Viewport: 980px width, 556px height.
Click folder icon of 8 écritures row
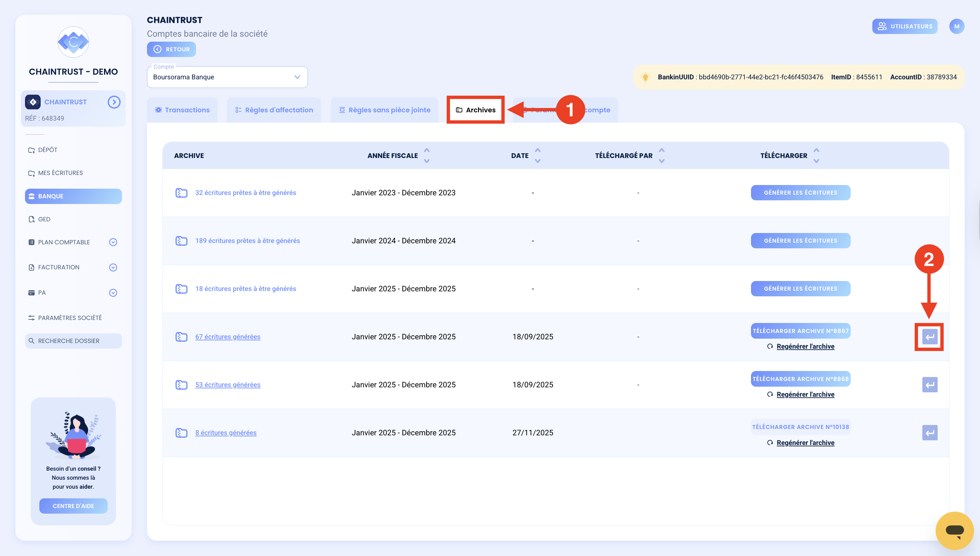click(181, 433)
